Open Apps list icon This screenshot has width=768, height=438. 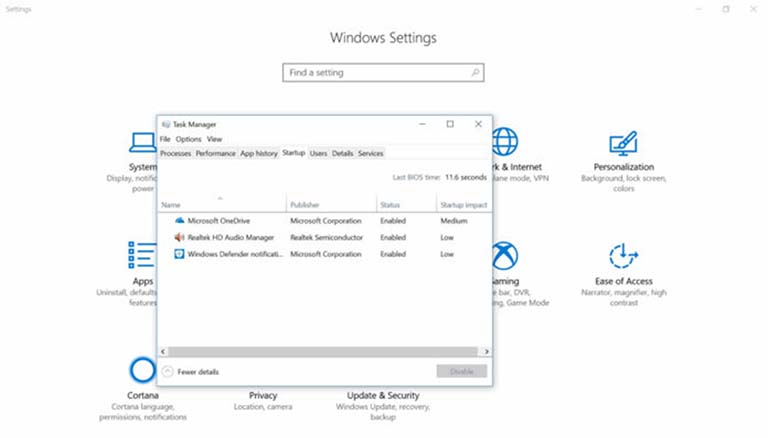click(x=142, y=255)
